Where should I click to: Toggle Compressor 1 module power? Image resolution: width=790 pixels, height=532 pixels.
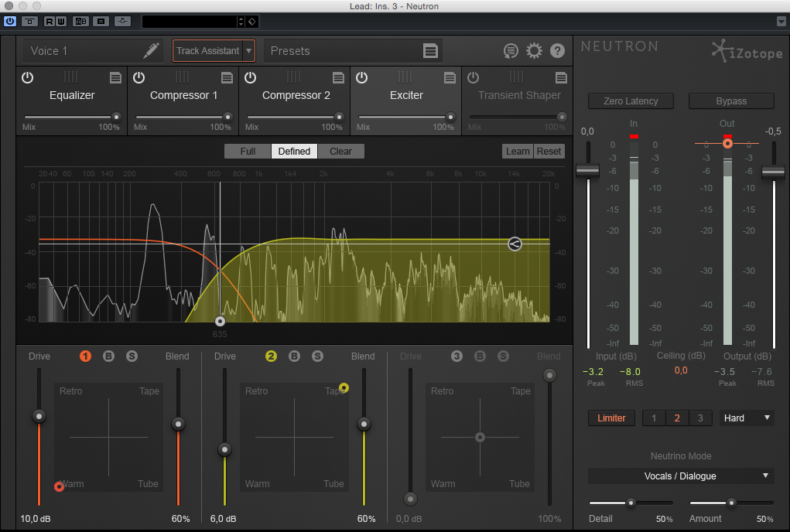click(139, 77)
